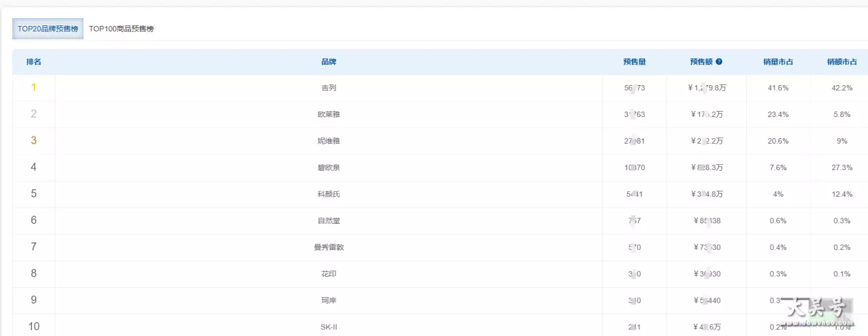This screenshot has height=336, width=868.
Task: Select brand 自然堂 in the table
Action: 329,221
